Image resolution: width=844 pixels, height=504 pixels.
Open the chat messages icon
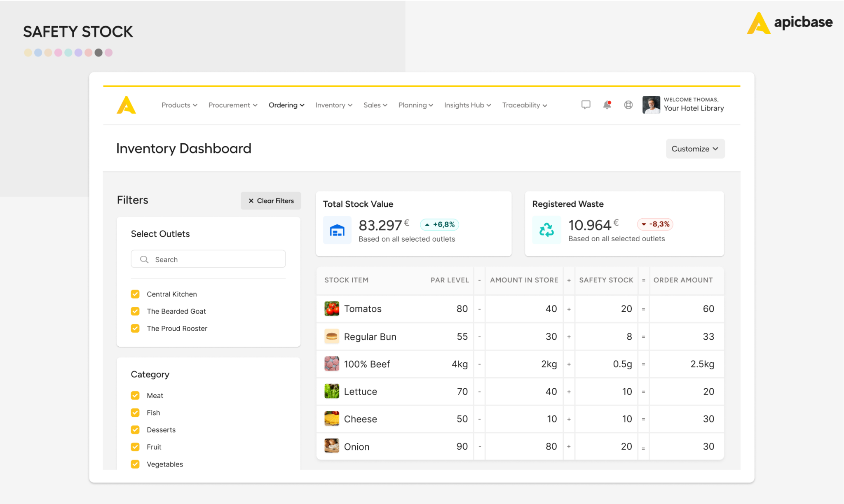tap(585, 105)
